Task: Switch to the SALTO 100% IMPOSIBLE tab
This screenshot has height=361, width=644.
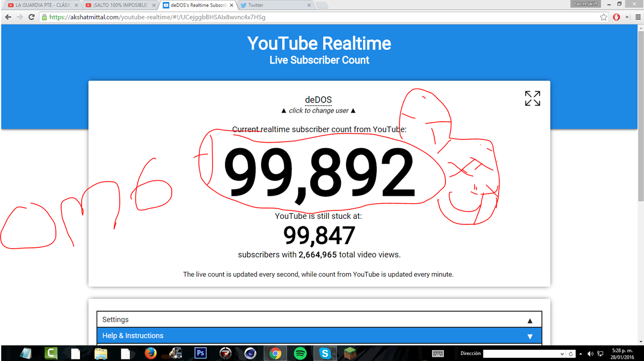Action: pos(121,5)
